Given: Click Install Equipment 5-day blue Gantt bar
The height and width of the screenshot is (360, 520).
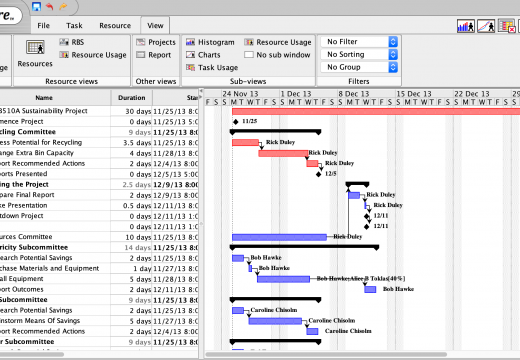Looking at the screenshot, I should tap(283, 279).
